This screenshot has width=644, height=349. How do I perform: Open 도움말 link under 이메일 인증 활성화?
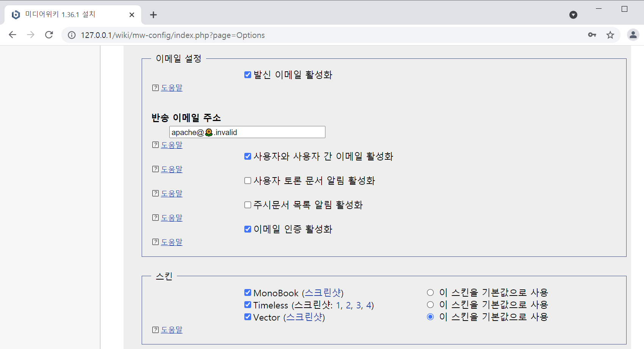172,242
